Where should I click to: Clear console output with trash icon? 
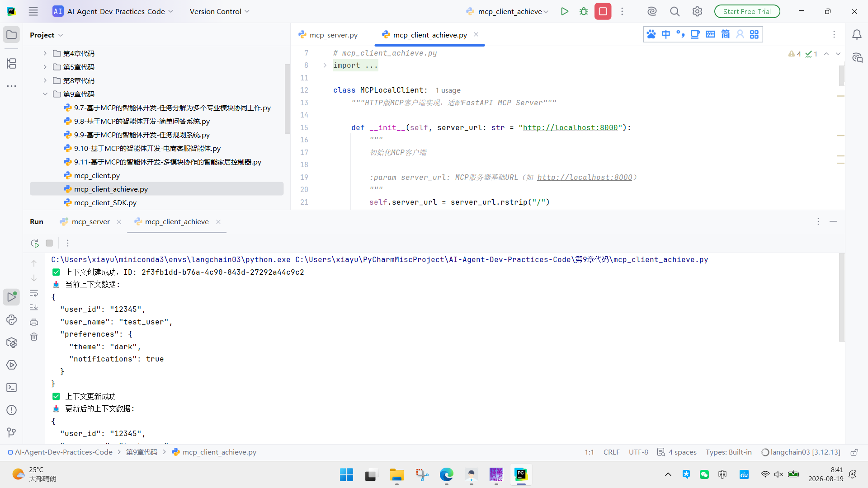pos(34,337)
